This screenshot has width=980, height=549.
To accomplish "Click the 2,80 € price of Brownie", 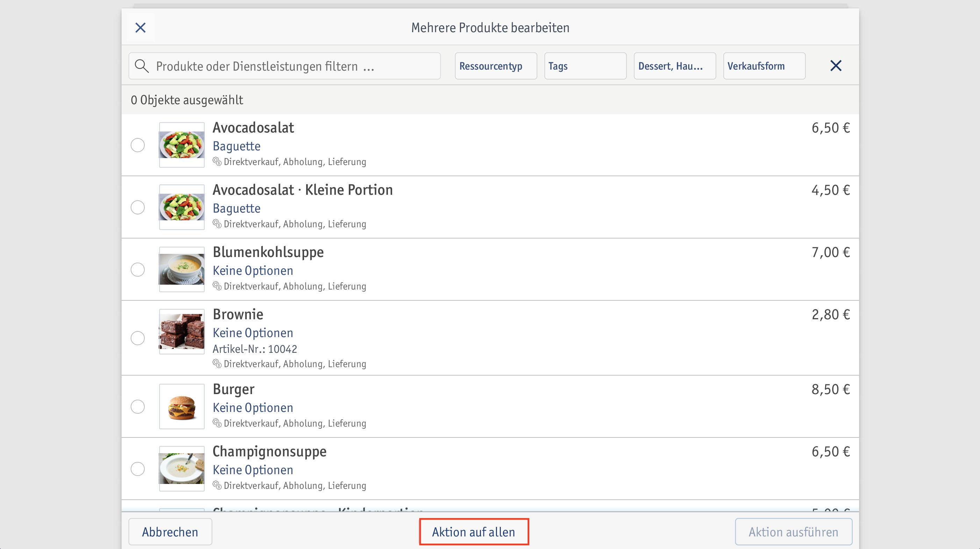I will (830, 314).
